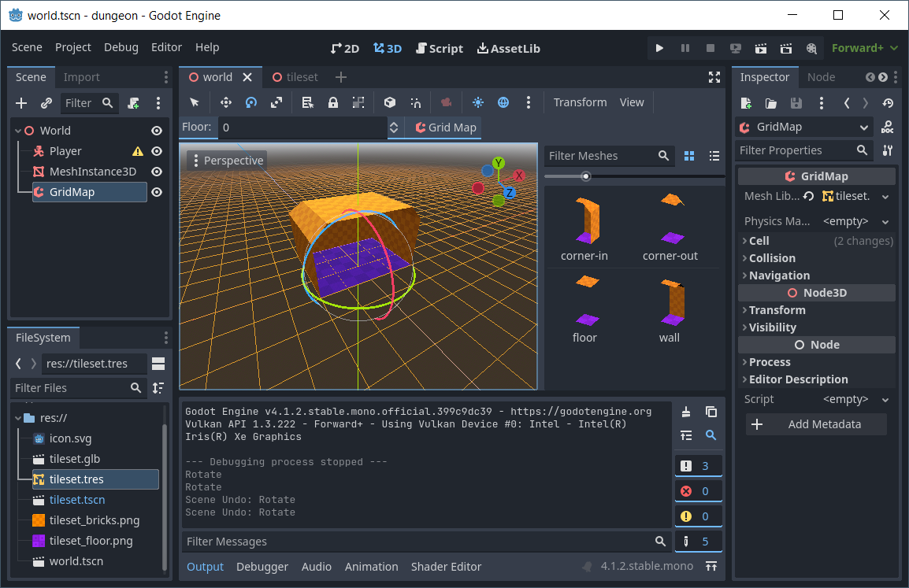Image resolution: width=909 pixels, height=588 pixels.
Task: Expand the Collision section in Inspector
Action: point(772,258)
